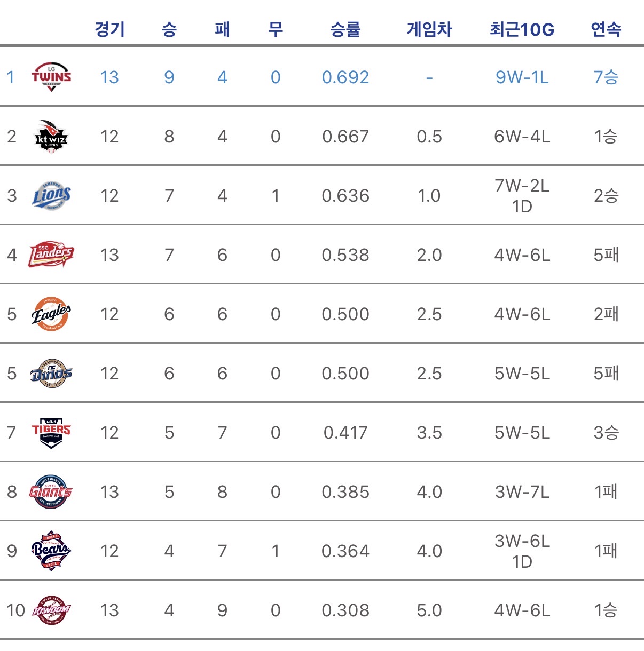The image size is (644, 651).
Task: Open the SSG Landers team logo
Action: click(x=51, y=255)
